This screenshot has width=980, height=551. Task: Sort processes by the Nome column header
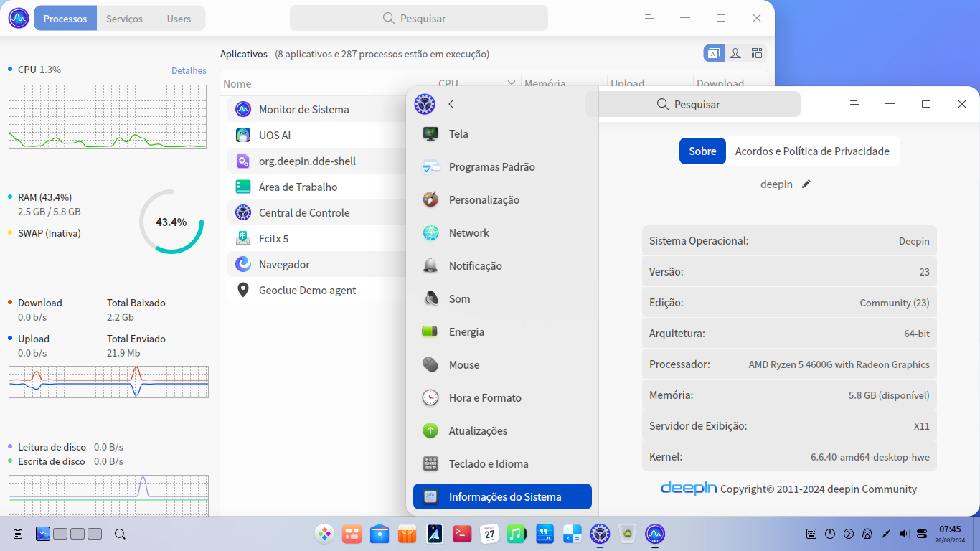tap(328, 84)
